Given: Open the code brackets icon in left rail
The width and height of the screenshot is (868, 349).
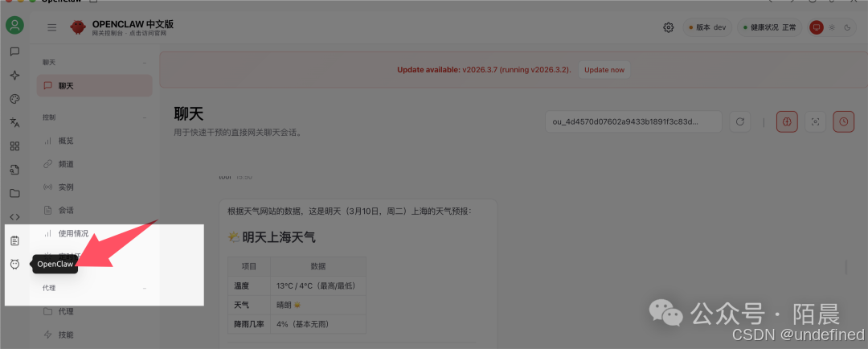Looking at the screenshot, I should (15, 216).
